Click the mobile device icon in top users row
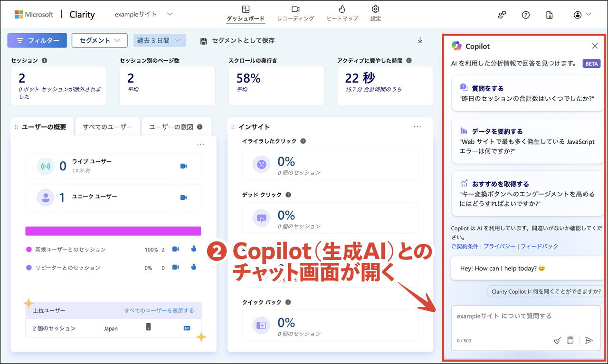This screenshot has height=364, width=608. 149,327
